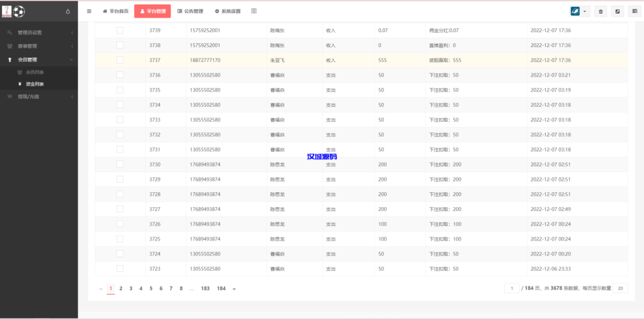This screenshot has width=644, height=319.
Task: Click the droplet theme icon in sidebar header
Action: (68, 12)
